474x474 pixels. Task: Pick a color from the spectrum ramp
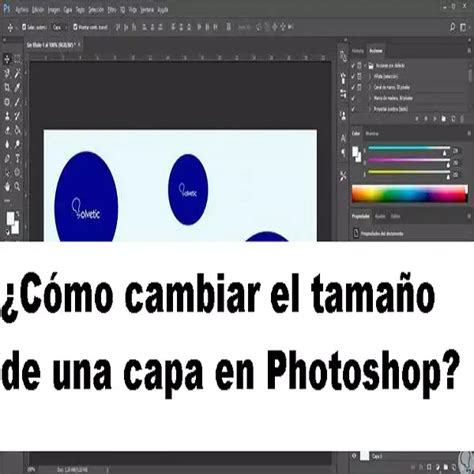(x=410, y=194)
